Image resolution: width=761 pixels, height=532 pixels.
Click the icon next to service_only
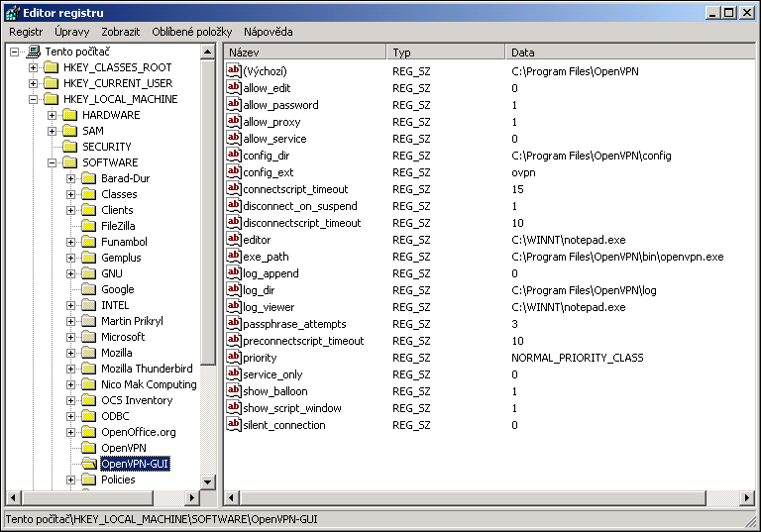coord(234,373)
